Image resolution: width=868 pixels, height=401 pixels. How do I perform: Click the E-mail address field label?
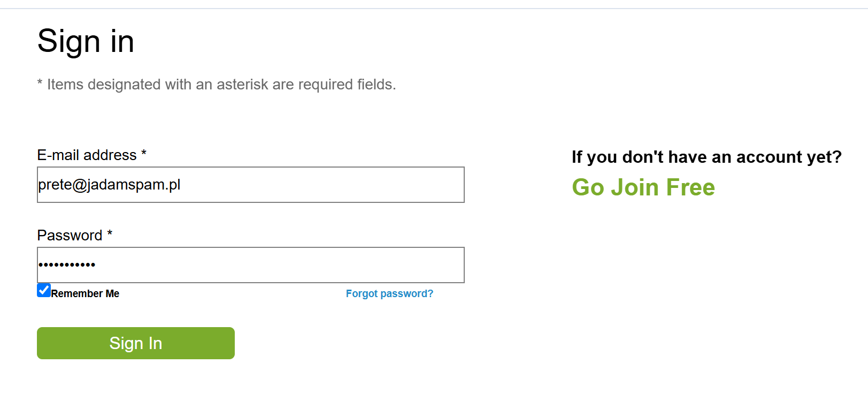pyautogui.click(x=87, y=155)
